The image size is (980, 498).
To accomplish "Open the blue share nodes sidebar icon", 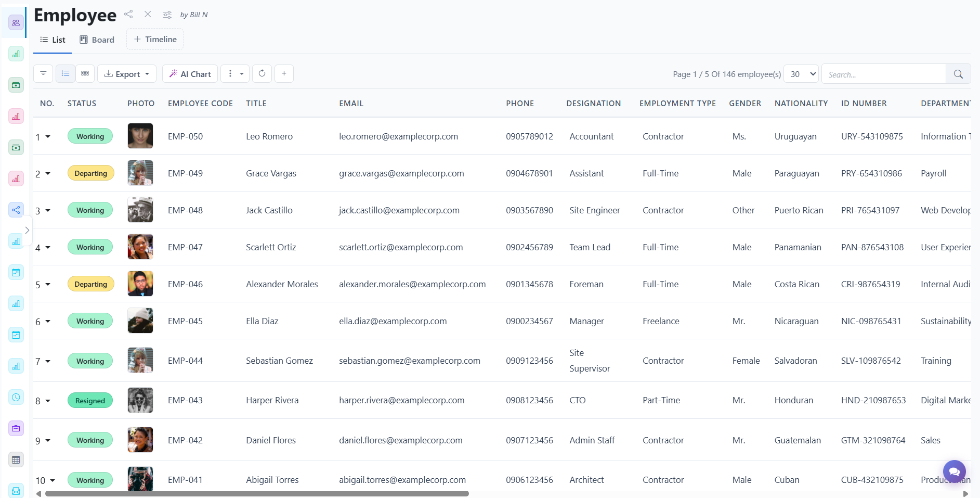I will pos(16,210).
